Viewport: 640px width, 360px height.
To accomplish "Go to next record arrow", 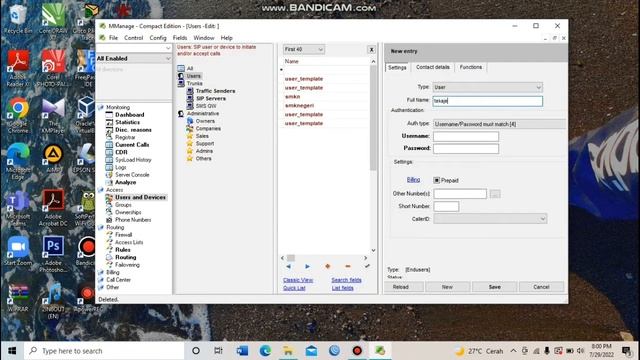I will point(307,267).
